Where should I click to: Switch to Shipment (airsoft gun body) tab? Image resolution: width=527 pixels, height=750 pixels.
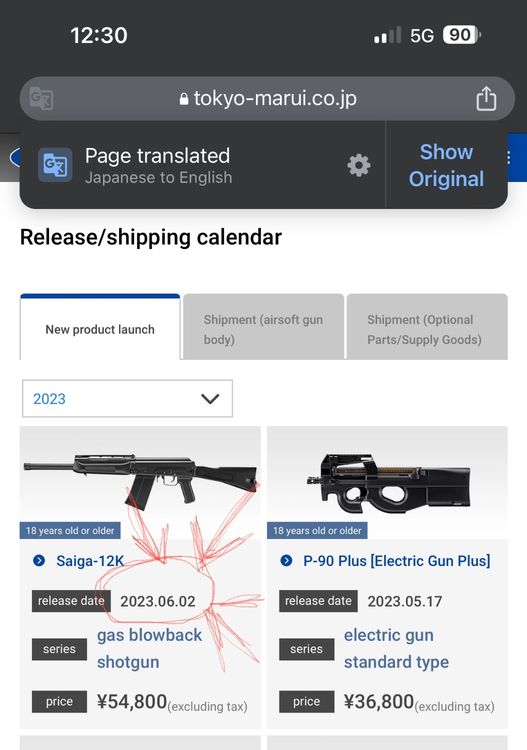(264, 327)
